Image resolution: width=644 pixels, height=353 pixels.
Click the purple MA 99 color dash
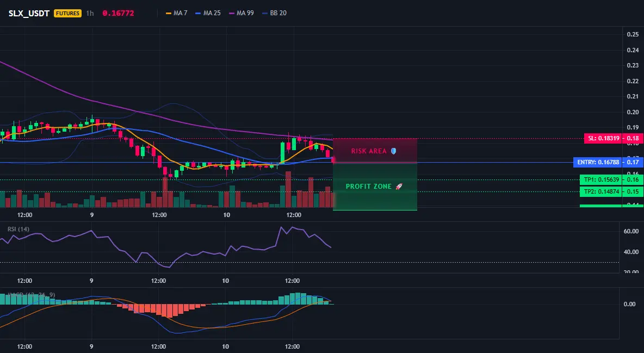click(x=232, y=13)
